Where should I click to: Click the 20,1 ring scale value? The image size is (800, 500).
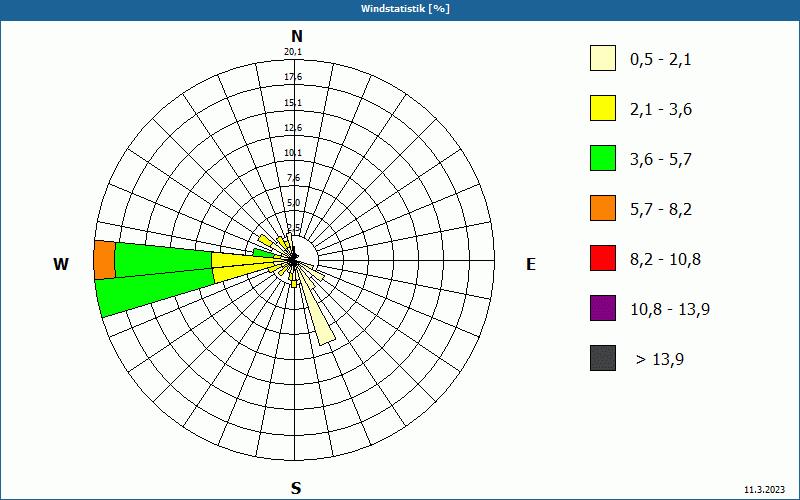[293, 52]
